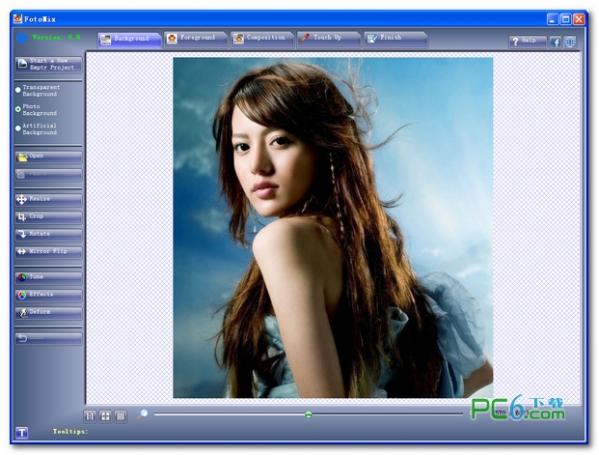The height and width of the screenshot is (455, 599).
Task: Select the Finish tab
Action: tap(396, 39)
